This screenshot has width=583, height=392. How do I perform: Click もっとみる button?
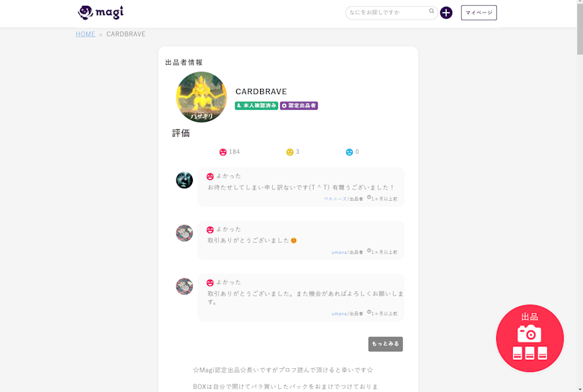(386, 344)
